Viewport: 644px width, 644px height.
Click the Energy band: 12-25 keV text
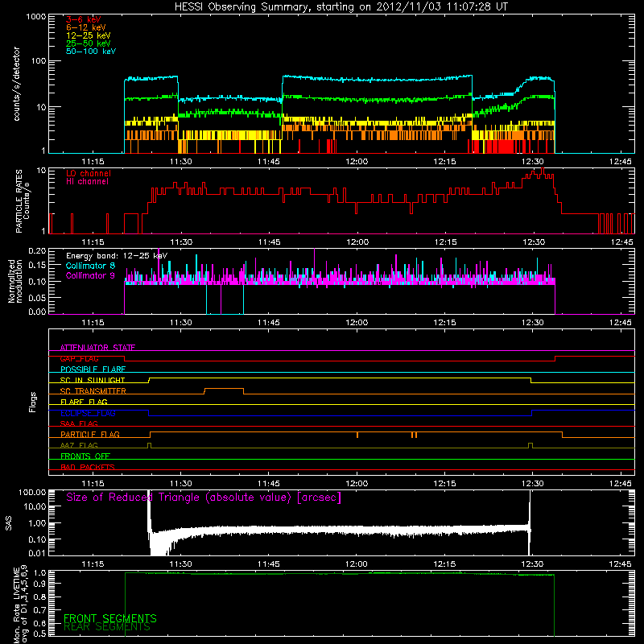pyautogui.click(x=117, y=256)
